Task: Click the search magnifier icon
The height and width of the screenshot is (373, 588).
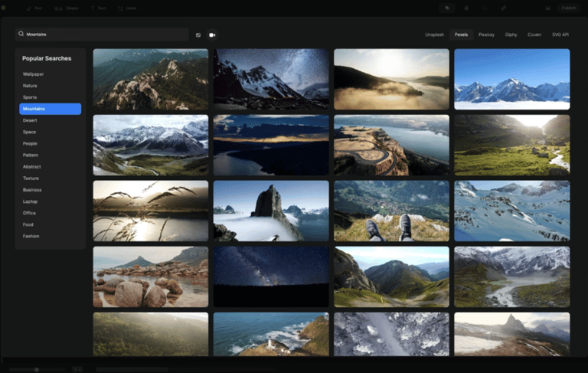Action: pyautogui.click(x=21, y=34)
